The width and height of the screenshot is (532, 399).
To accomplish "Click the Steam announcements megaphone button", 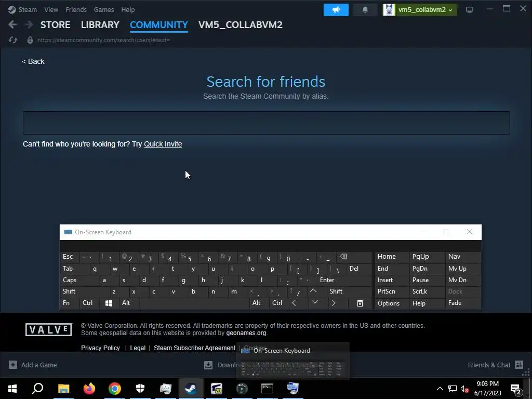I will point(336,10).
